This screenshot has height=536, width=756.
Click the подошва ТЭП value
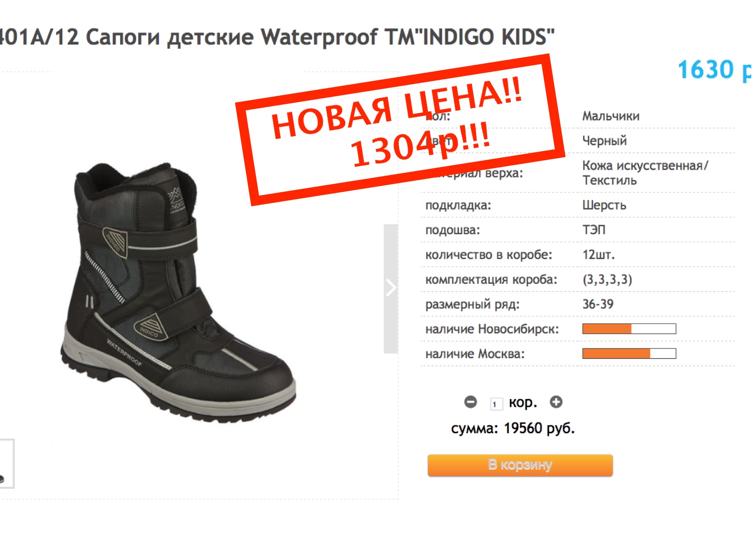(593, 229)
